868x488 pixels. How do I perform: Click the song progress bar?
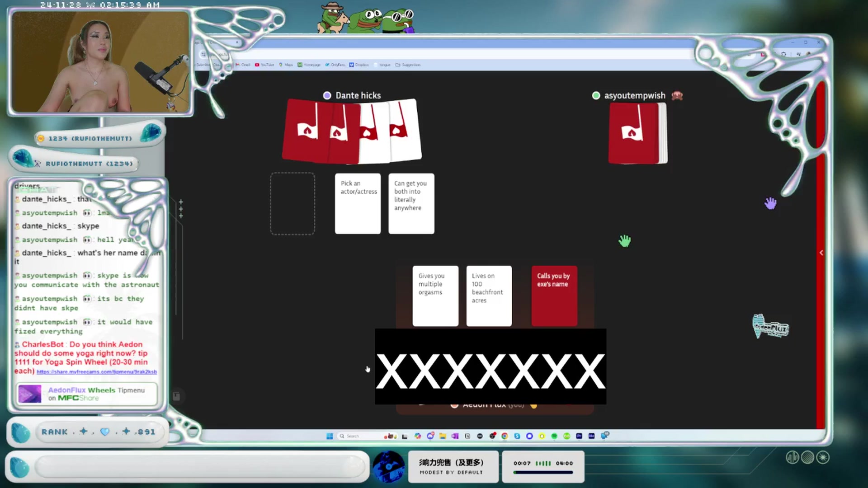[543, 472]
